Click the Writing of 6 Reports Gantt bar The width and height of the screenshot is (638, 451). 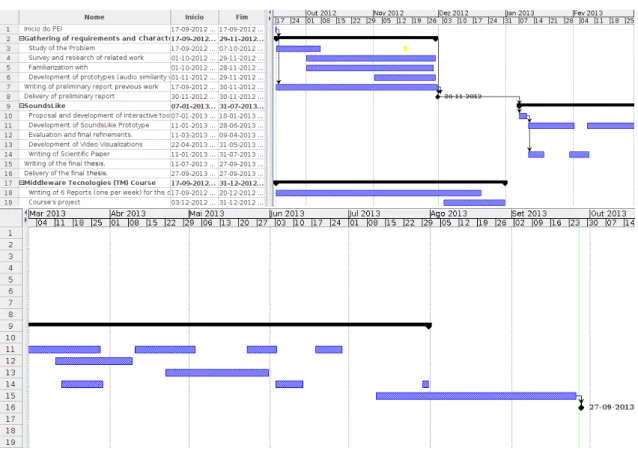point(378,193)
